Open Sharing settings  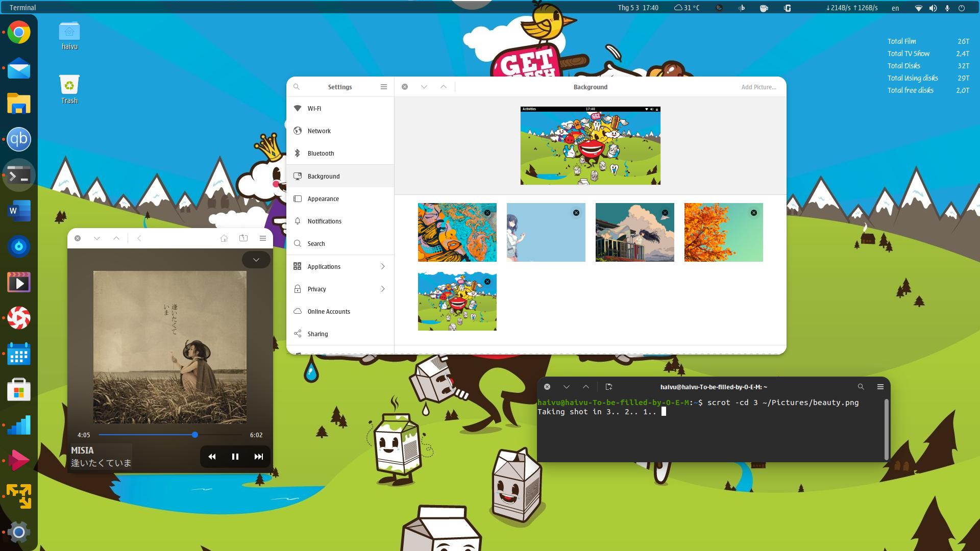click(x=340, y=334)
